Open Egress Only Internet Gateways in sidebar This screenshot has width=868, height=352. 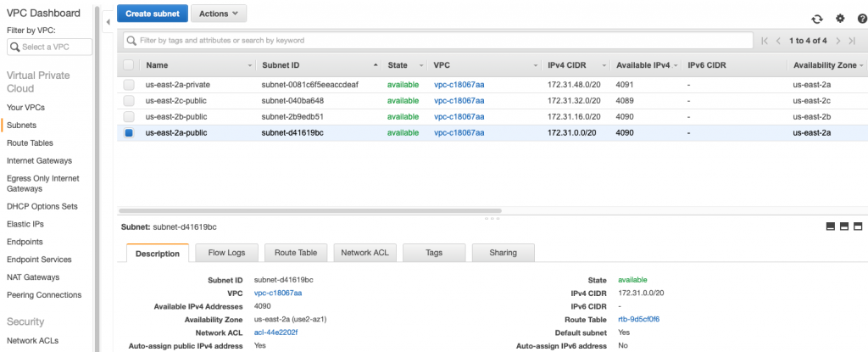(x=42, y=183)
